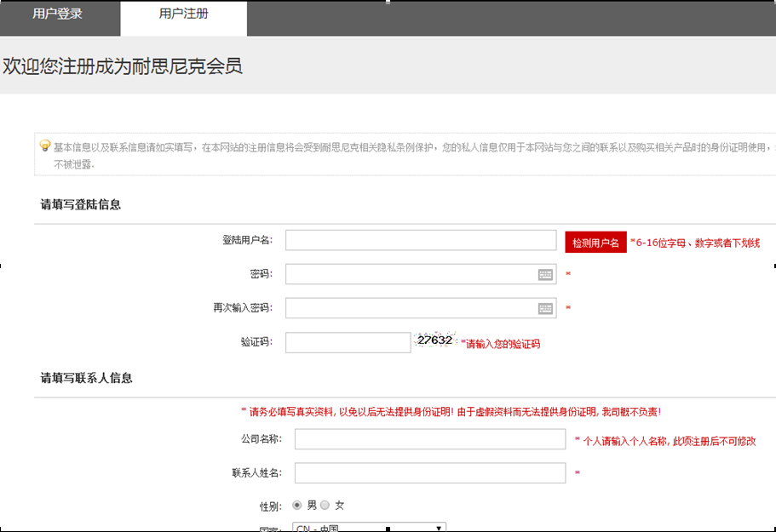Click the red 检测用户名 button
Image resolution: width=776 pixels, height=532 pixels.
coord(595,241)
